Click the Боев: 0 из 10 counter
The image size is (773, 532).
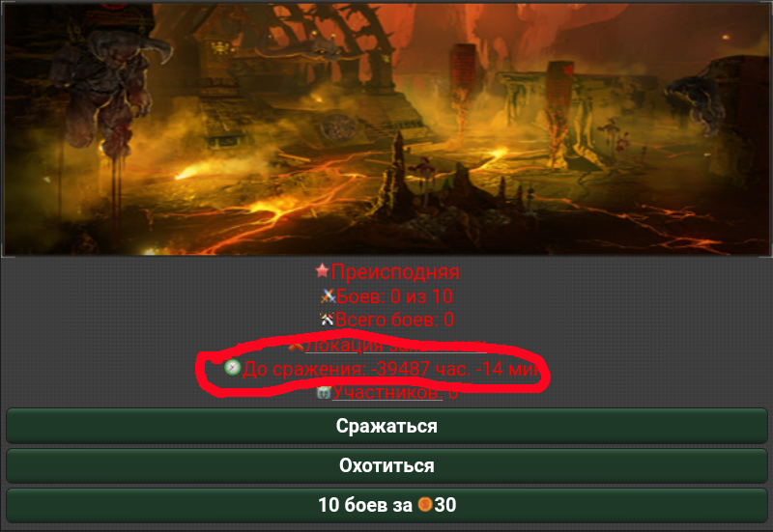tap(394, 296)
